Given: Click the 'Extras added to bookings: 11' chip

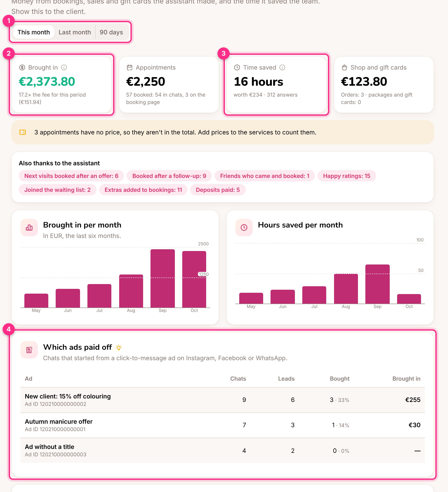Looking at the screenshot, I should [x=143, y=190].
